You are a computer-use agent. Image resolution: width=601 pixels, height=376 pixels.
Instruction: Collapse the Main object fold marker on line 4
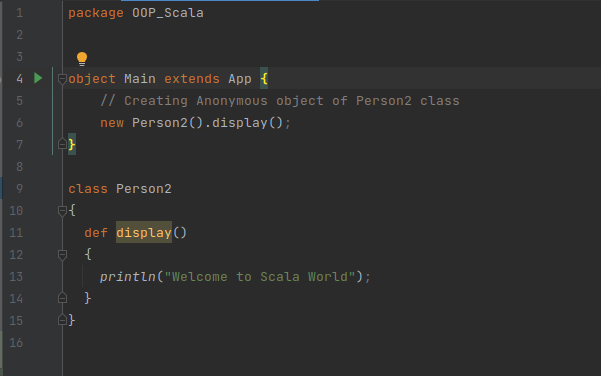coord(62,79)
